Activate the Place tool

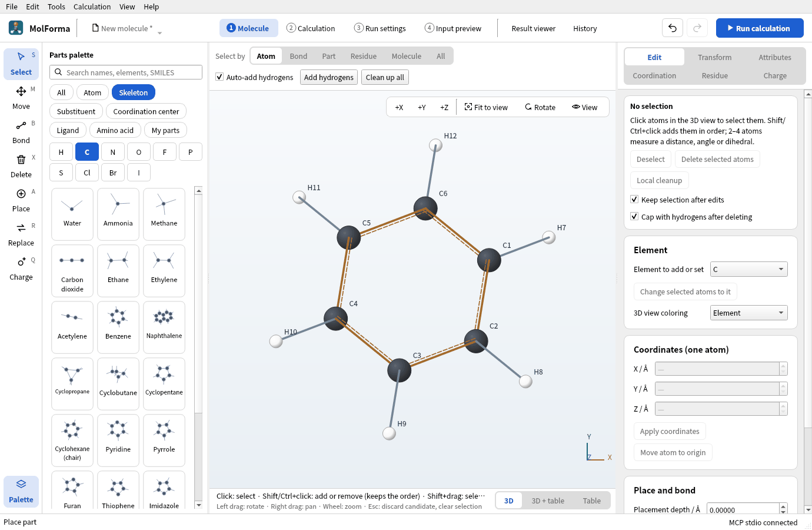21,200
